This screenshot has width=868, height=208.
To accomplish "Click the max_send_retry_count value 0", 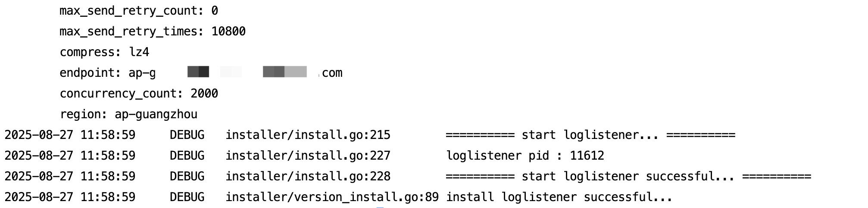I will point(214,11).
